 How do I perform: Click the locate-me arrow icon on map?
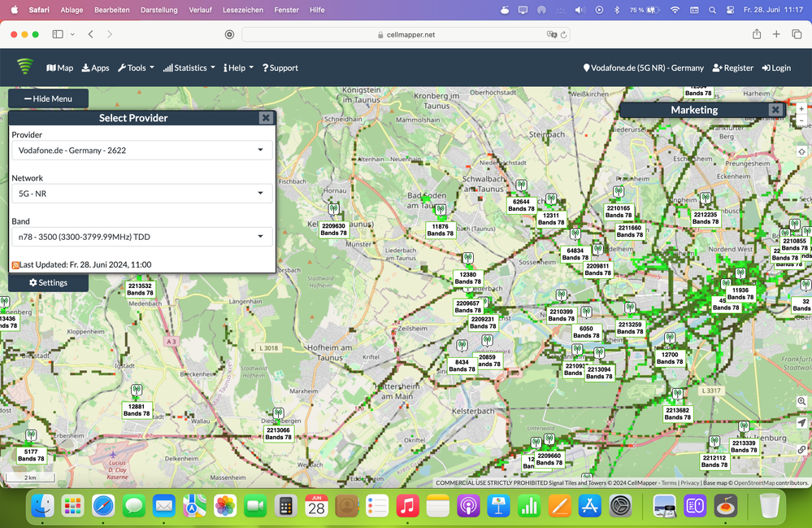[801, 423]
